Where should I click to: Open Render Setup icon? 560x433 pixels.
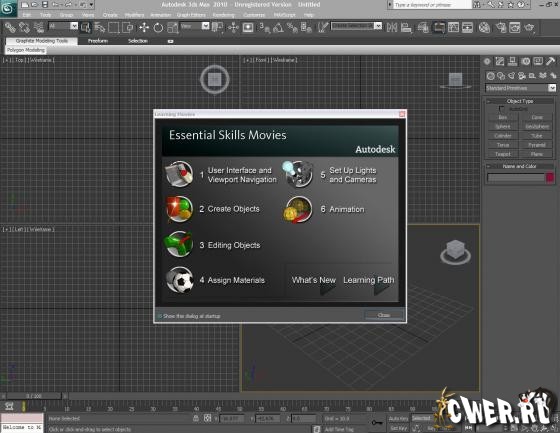click(x=501, y=28)
